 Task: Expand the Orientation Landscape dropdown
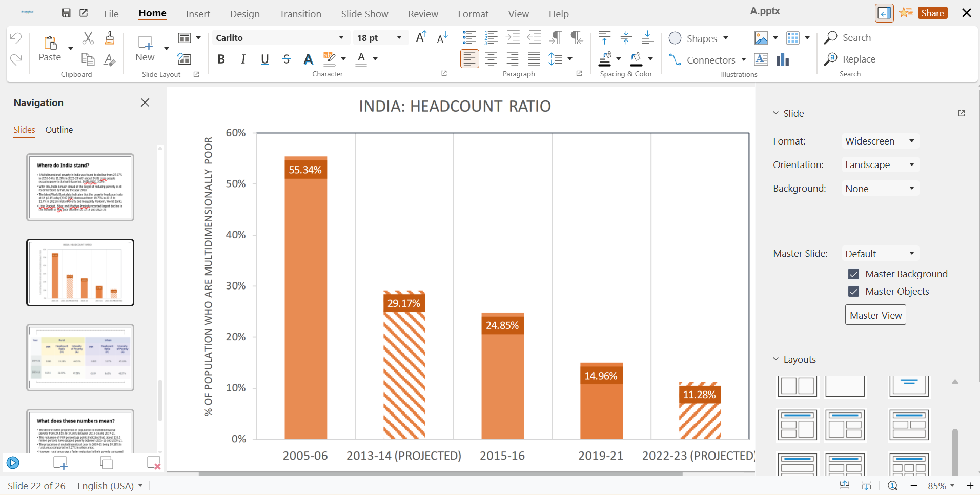[x=880, y=164]
